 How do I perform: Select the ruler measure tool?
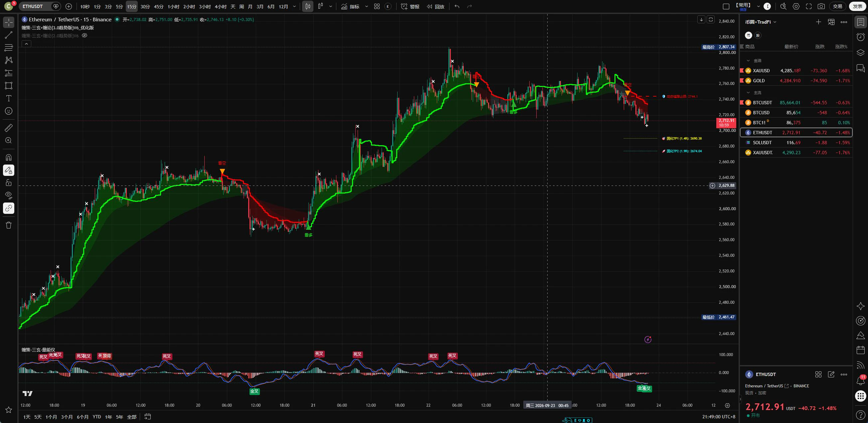pyautogui.click(x=9, y=128)
